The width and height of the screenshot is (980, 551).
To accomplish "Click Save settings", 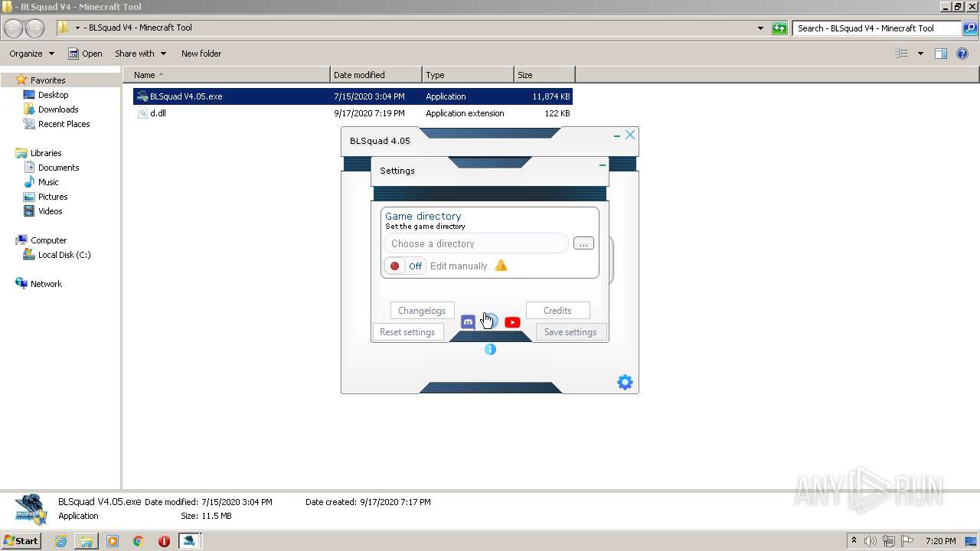I will (x=570, y=332).
